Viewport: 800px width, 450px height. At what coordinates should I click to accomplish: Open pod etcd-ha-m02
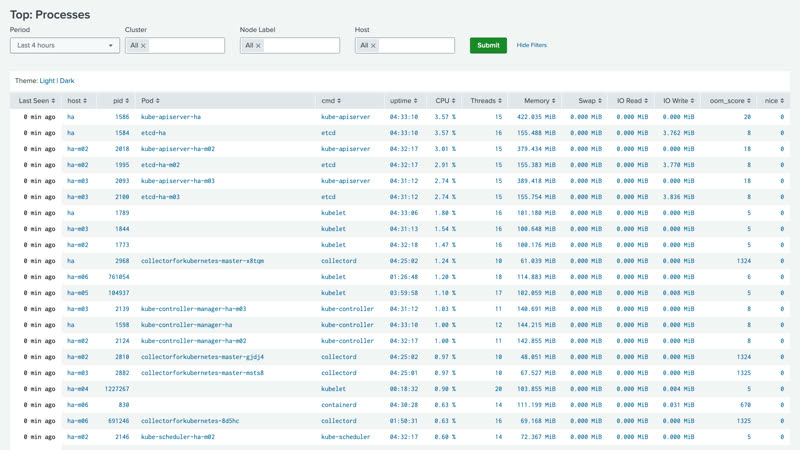[160, 165]
